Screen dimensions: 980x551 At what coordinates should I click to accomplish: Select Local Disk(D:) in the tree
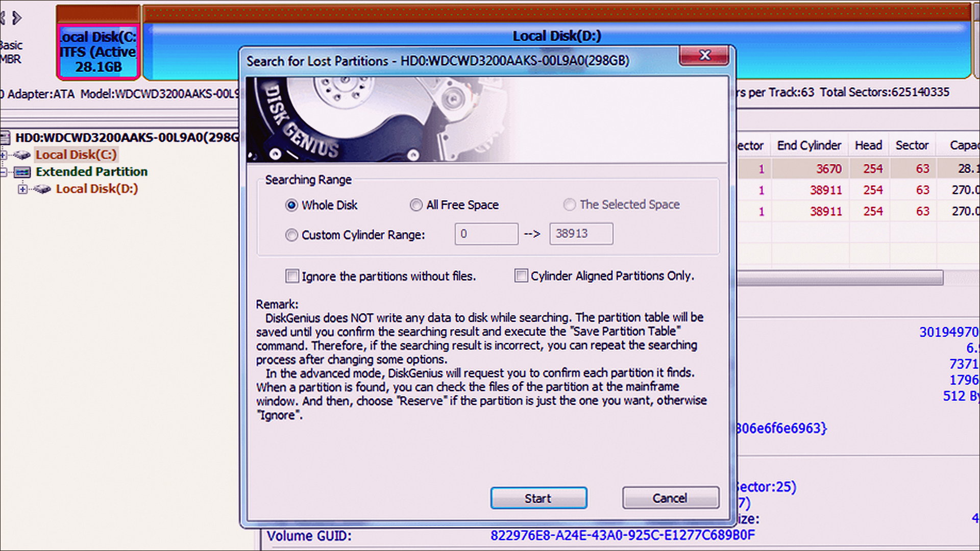pos(97,189)
